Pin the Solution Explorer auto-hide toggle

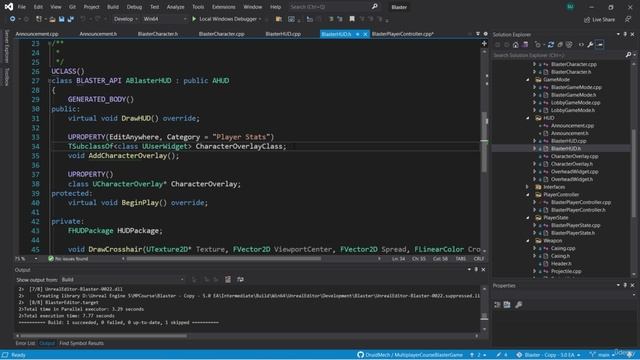625,34
